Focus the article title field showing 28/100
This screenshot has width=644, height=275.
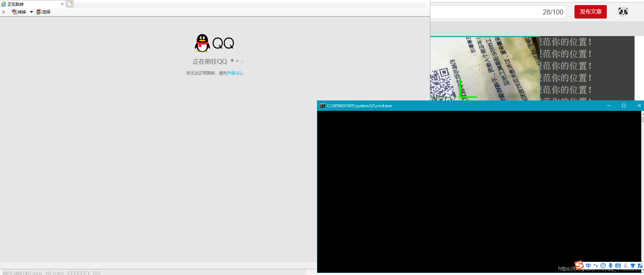point(498,12)
